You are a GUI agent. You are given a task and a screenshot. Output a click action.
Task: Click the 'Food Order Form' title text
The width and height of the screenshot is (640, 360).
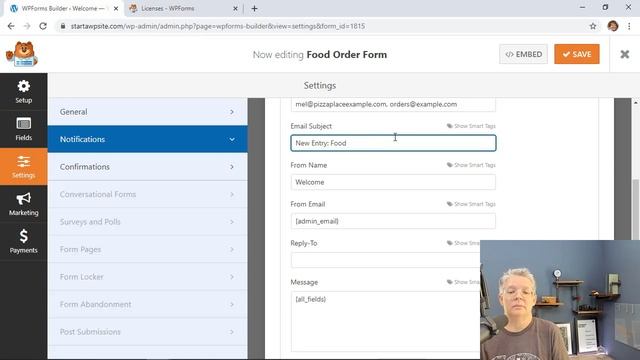point(347,55)
